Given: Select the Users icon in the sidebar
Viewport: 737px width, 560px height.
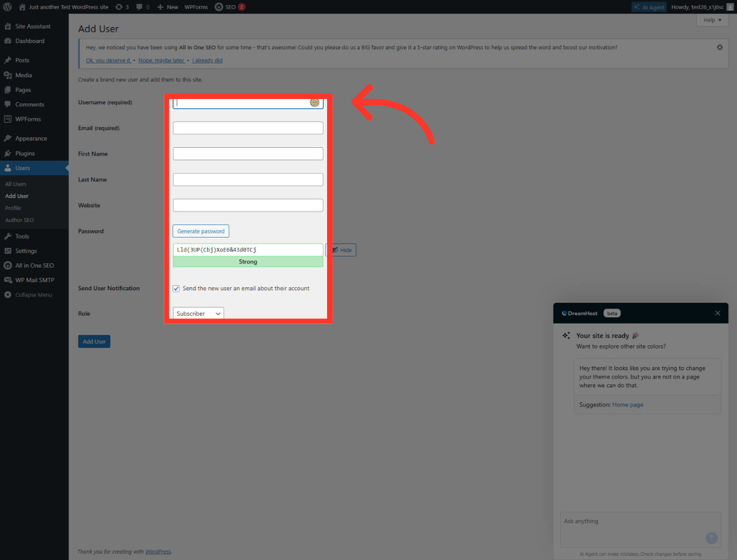Looking at the screenshot, I should point(8,168).
